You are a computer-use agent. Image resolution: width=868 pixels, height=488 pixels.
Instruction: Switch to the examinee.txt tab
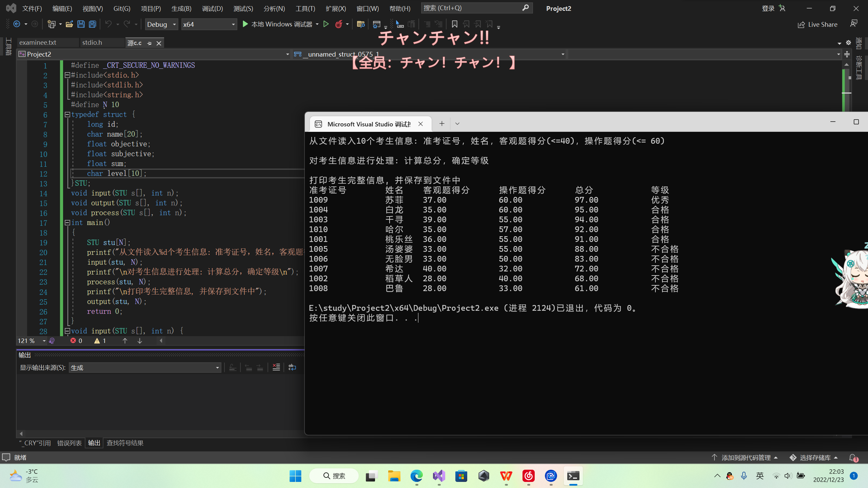tap(38, 42)
